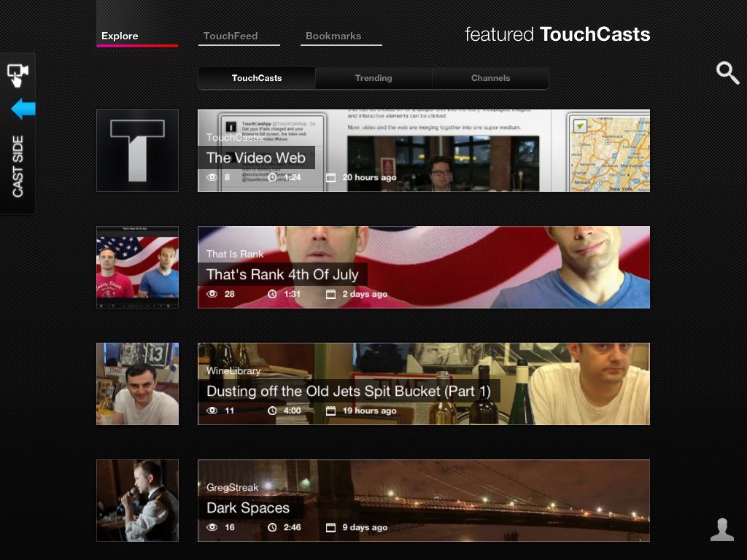This screenshot has width=747, height=560.
Task: Switch to the Channels view
Action: point(490,78)
